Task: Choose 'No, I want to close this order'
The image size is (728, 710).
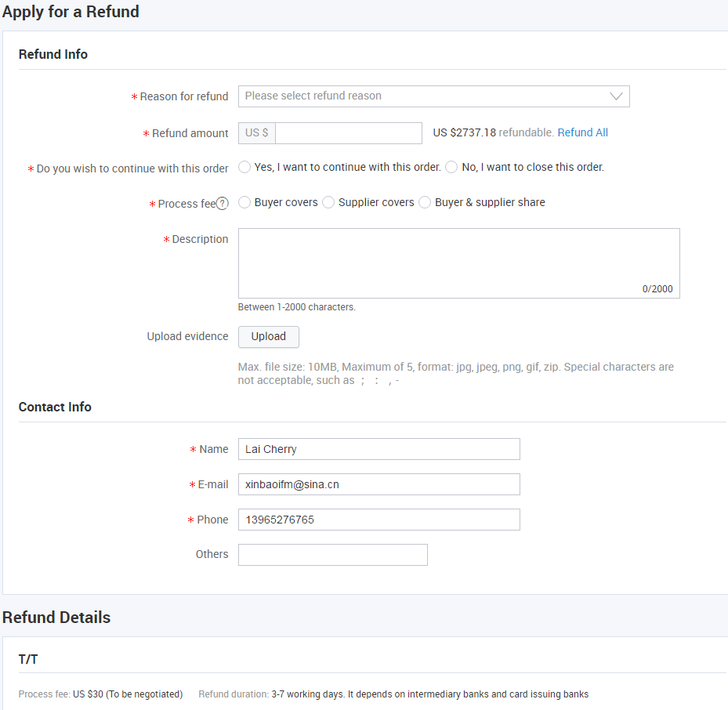Action: coord(452,167)
